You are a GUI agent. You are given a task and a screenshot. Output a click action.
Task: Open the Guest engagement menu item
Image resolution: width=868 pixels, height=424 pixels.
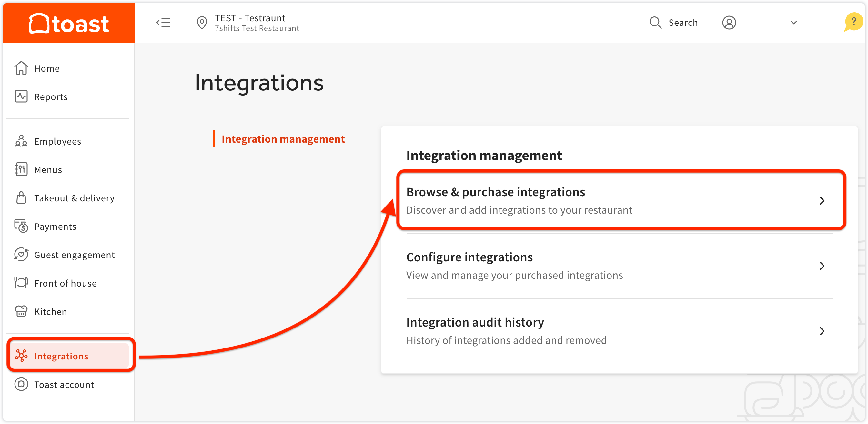point(74,255)
